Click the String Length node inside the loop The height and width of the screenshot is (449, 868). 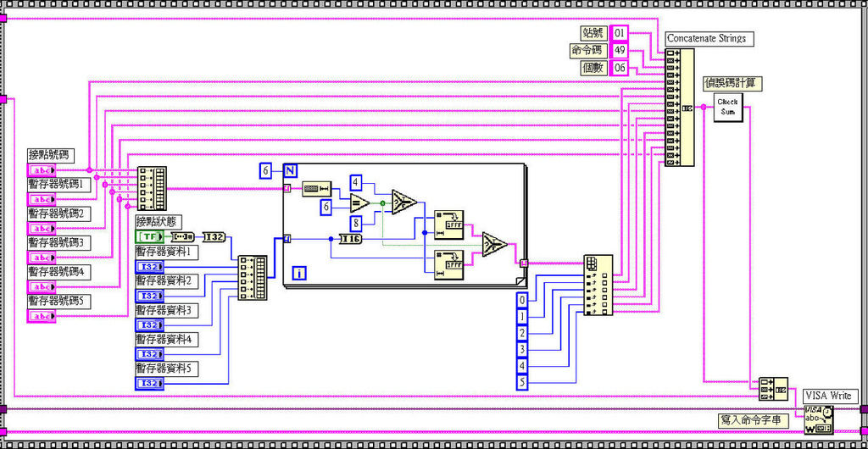pos(317,189)
